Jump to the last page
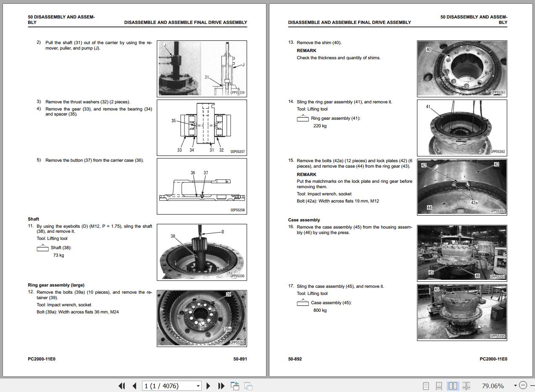Image resolution: width=535 pixels, height=392 pixels. click(221, 386)
